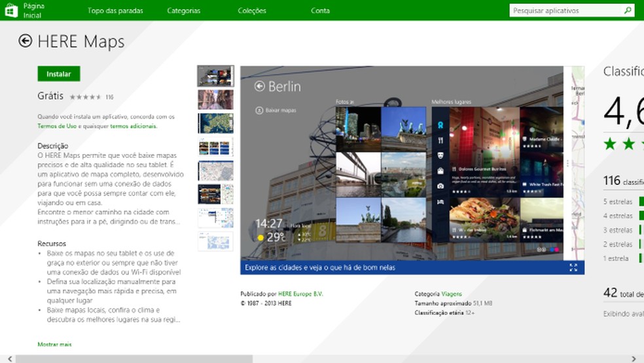
Task: Select the shopping bag icon in sidebar
Action: pos(440,171)
